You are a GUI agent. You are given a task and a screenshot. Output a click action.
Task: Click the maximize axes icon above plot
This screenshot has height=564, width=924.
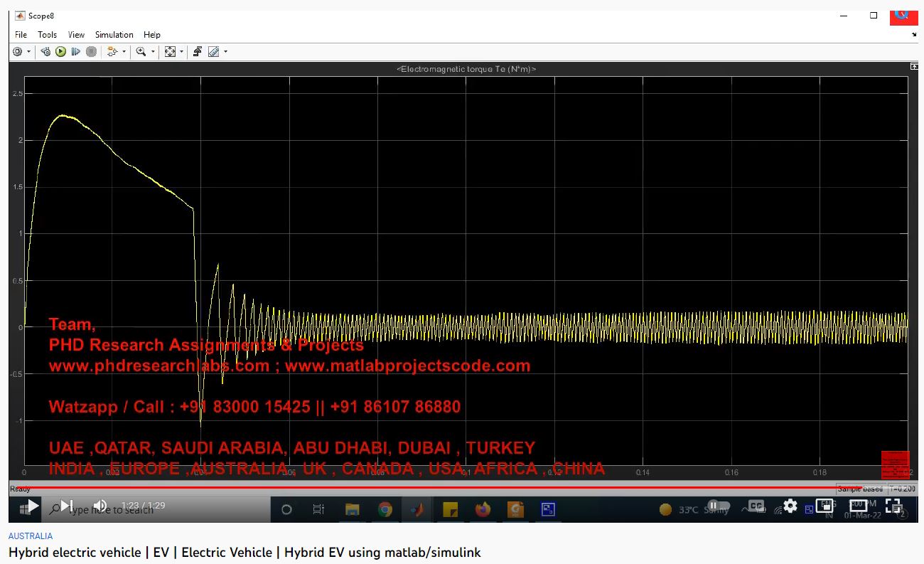click(914, 66)
